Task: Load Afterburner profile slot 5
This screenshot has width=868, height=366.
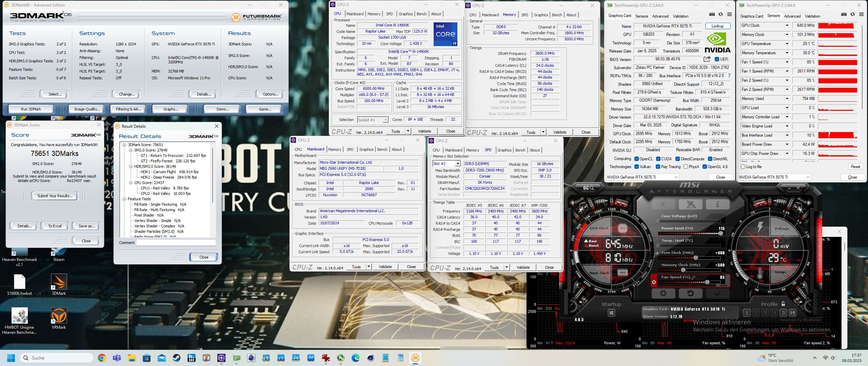Action: (783, 312)
